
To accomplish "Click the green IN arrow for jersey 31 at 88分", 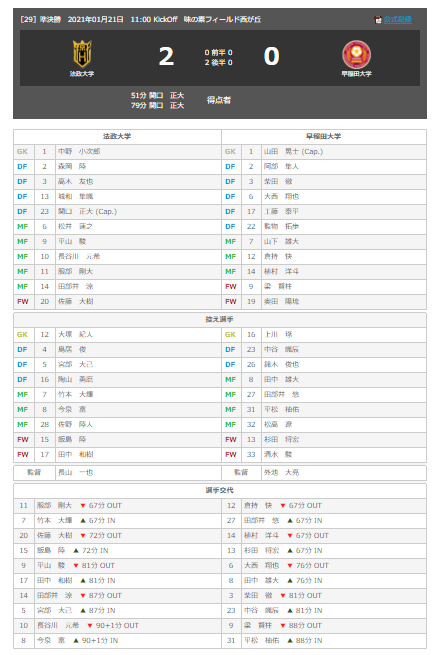I will pos(290,640).
